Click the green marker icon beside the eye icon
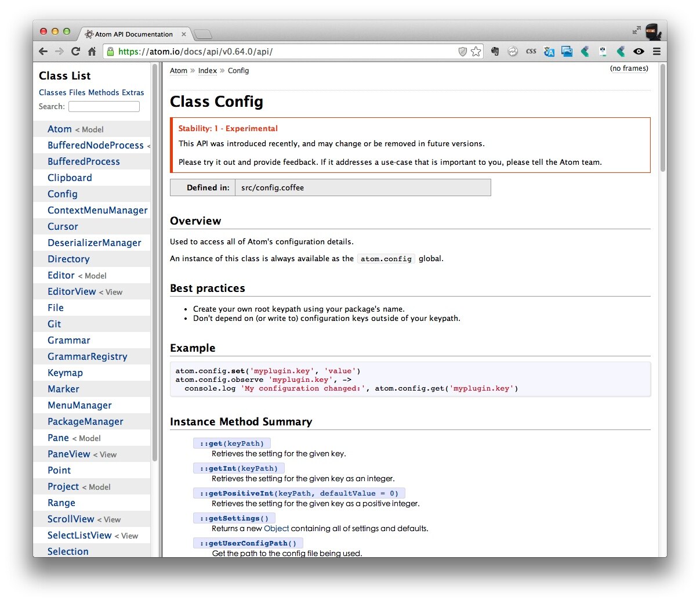The height and width of the screenshot is (603, 700). click(621, 51)
